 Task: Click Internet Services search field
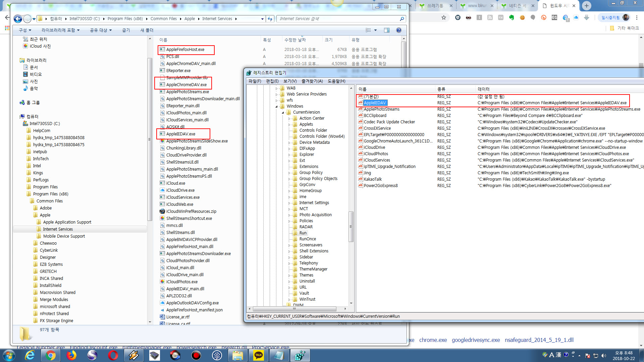(x=338, y=19)
